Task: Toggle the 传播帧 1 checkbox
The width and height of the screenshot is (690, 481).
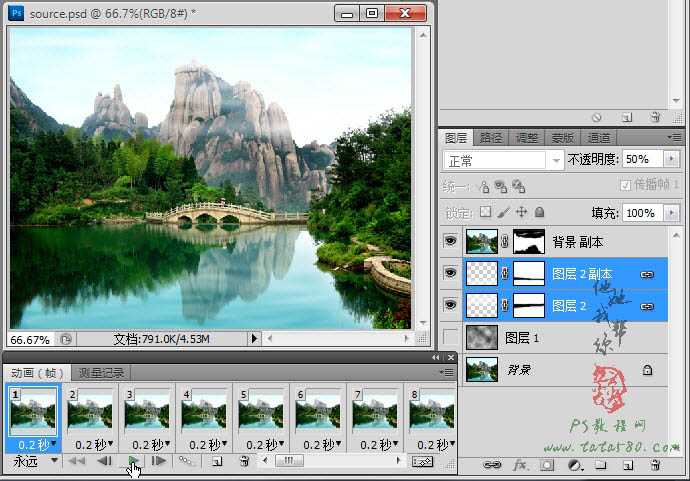Action: tap(625, 186)
